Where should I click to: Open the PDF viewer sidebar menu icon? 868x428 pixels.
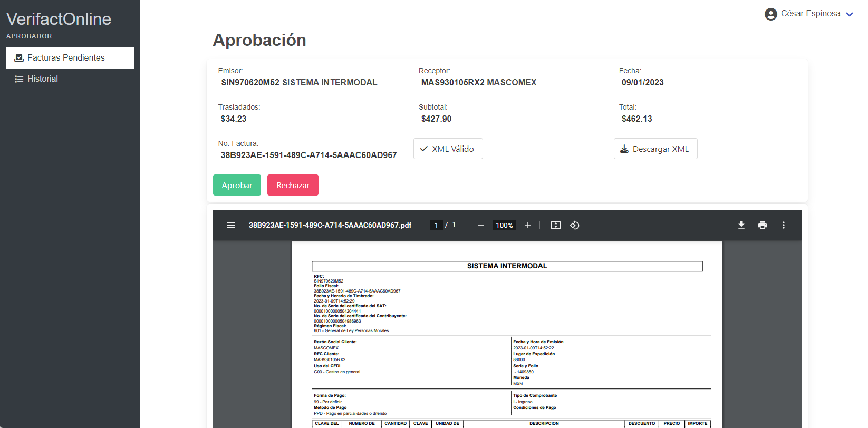pyautogui.click(x=231, y=225)
